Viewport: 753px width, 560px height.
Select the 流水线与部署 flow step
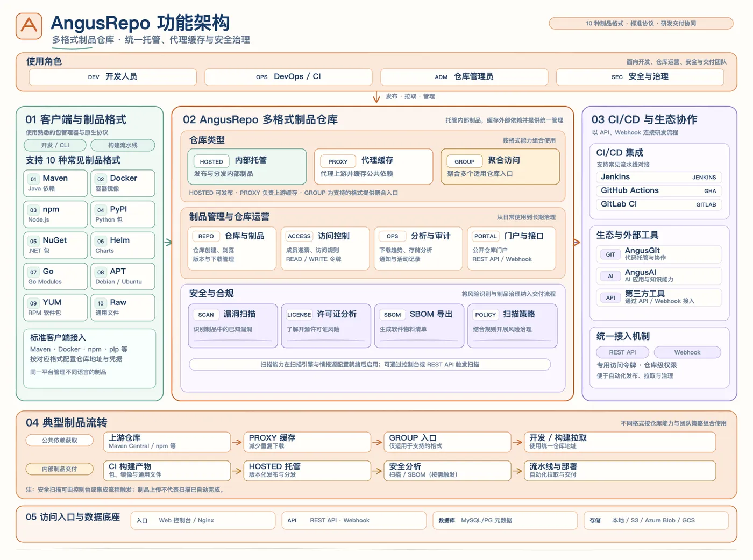[620, 471]
